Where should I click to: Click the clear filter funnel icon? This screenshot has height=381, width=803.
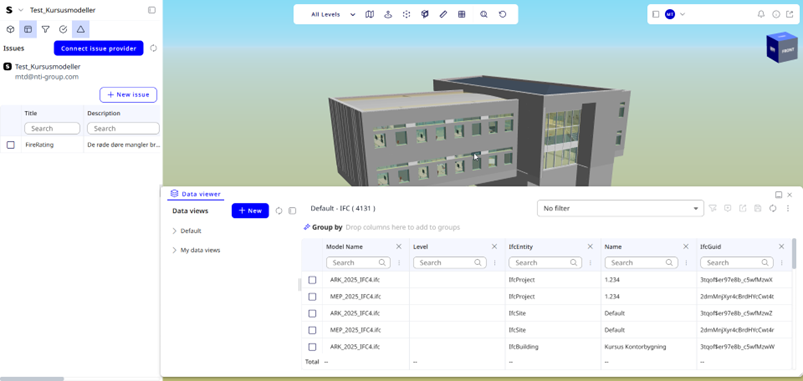712,208
